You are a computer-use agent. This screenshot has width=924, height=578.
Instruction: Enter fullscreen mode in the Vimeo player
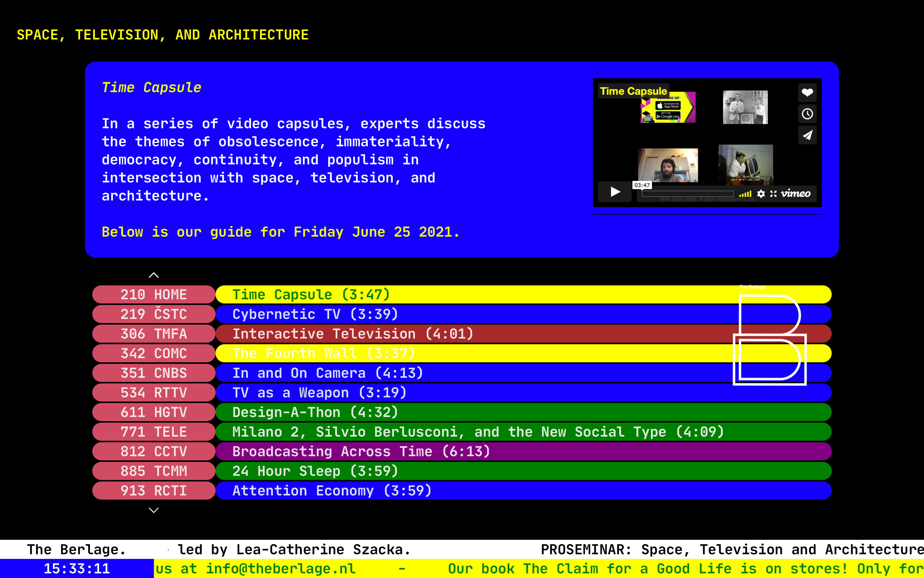(x=773, y=194)
